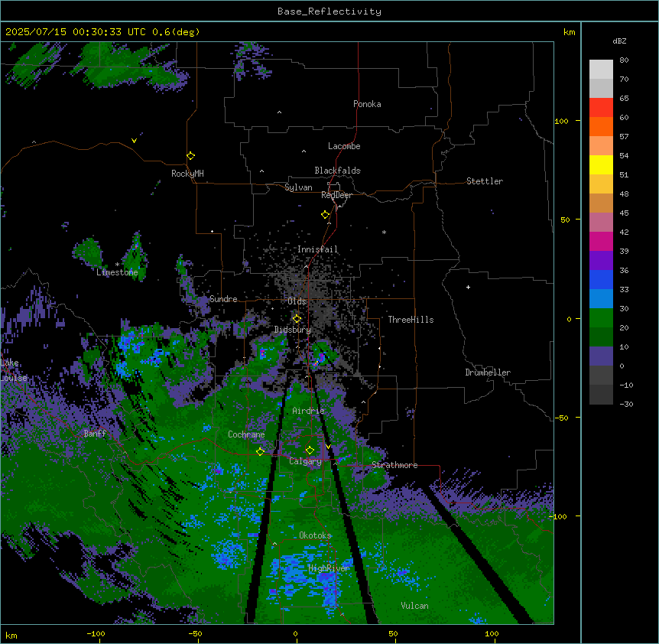Pick the Stettler map label
Image resolution: width=659 pixels, height=644 pixels.
pyautogui.click(x=485, y=181)
